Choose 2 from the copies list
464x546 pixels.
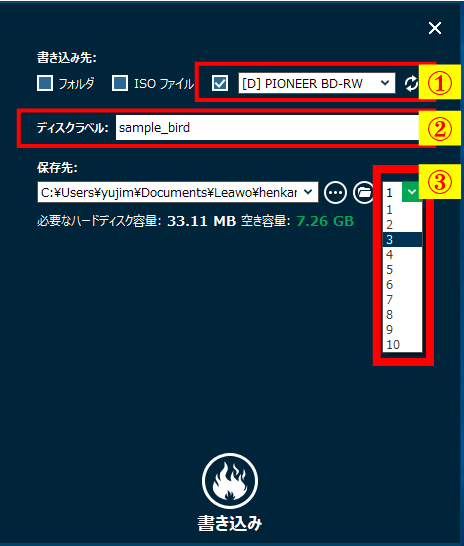point(402,225)
